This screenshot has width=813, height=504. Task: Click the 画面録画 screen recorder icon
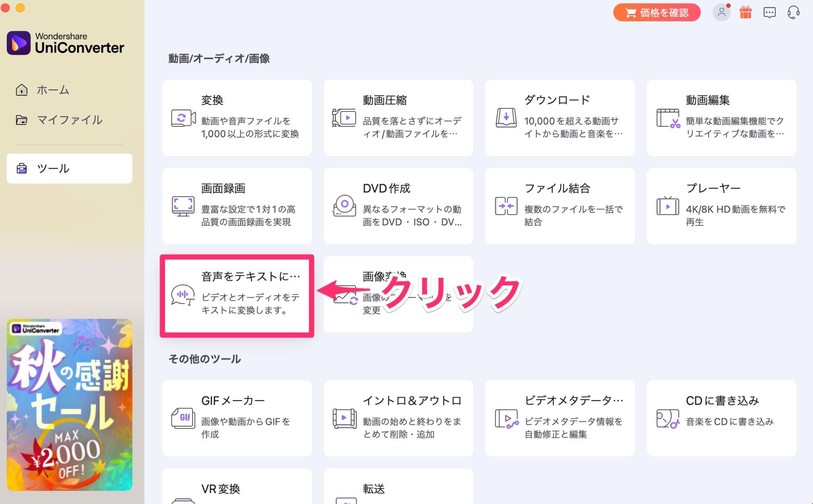pos(183,206)
